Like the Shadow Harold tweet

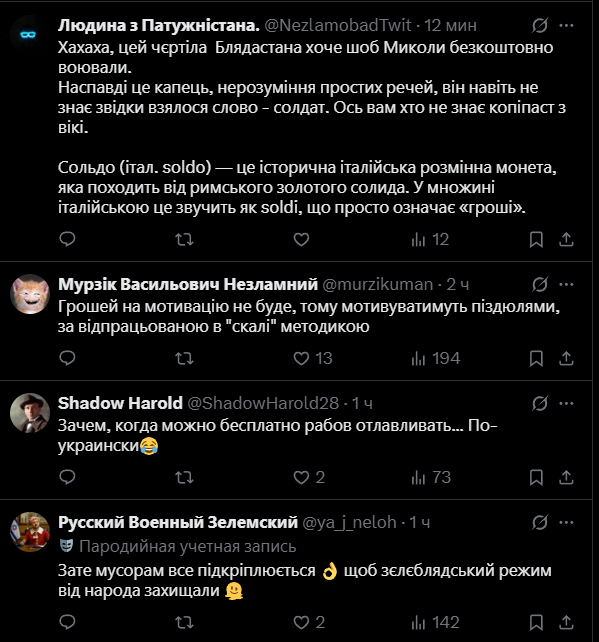[309, 477]
